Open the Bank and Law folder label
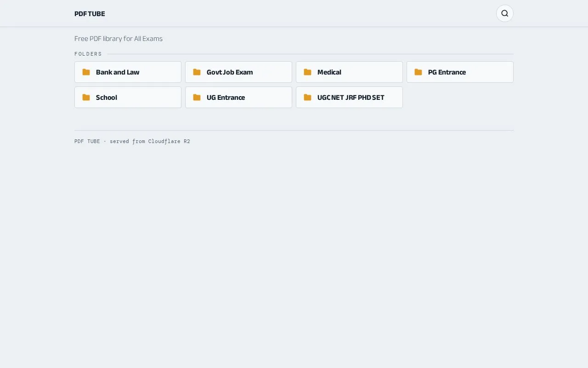The image size is (588, 368). (118, 72)
